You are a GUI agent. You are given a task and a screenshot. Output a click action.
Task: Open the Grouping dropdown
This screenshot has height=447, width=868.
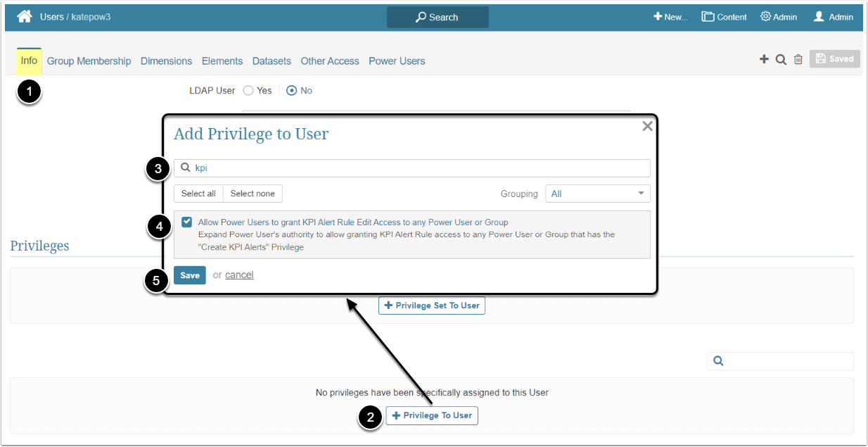click(598, 194)
